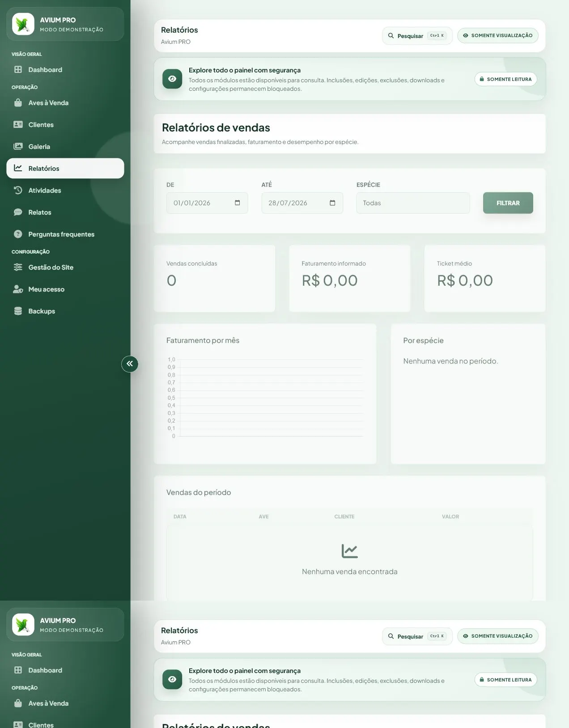The width and height of the screenshot is (569, 728).
Task: Click the CONFIGURAÇÃO section label in sidebar
Action: pos(30,252)
